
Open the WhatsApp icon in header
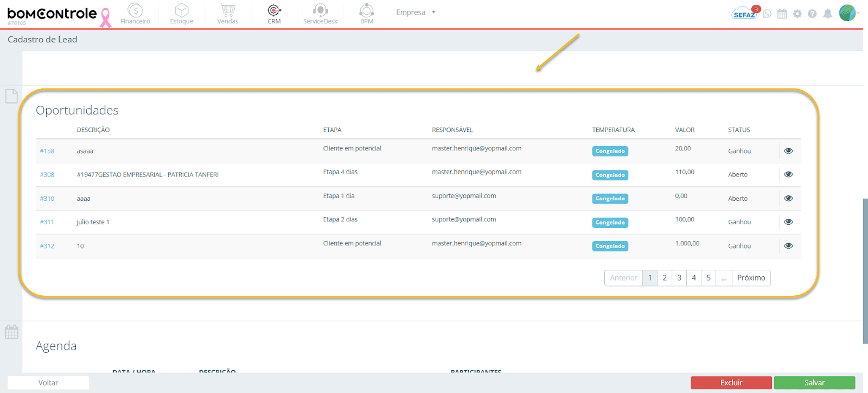click(x=767, y=14)
